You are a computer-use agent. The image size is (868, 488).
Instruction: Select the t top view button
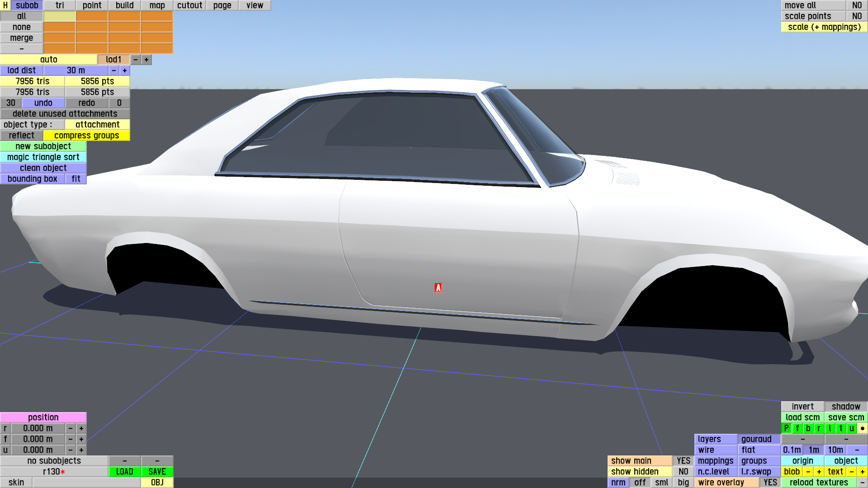point(840,428)
